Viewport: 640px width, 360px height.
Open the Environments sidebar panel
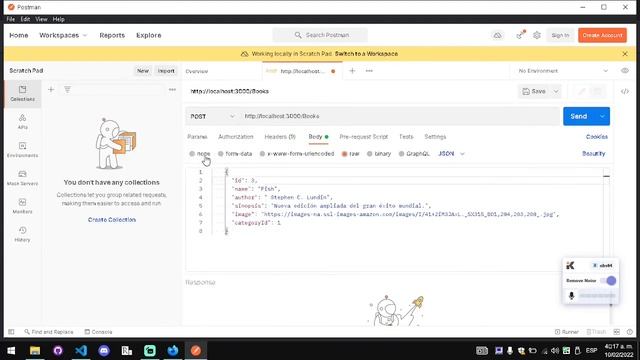click(x=22, y=150)
